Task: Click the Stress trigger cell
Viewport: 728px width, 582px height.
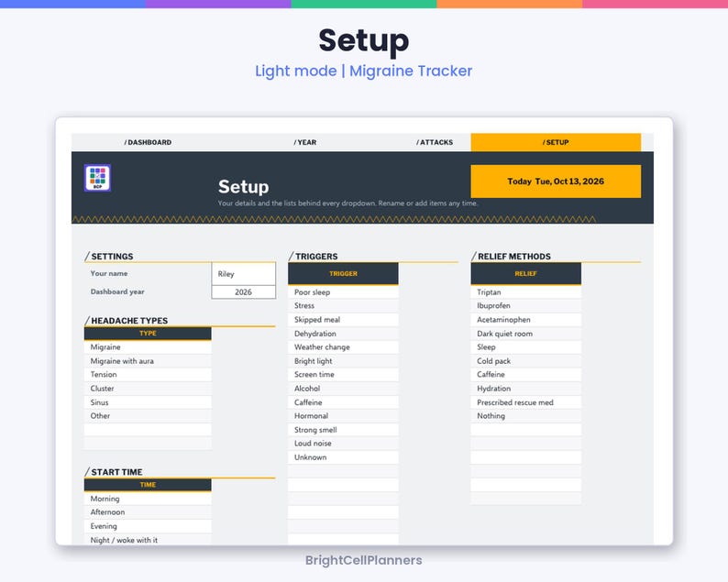Action: (343, 306)
